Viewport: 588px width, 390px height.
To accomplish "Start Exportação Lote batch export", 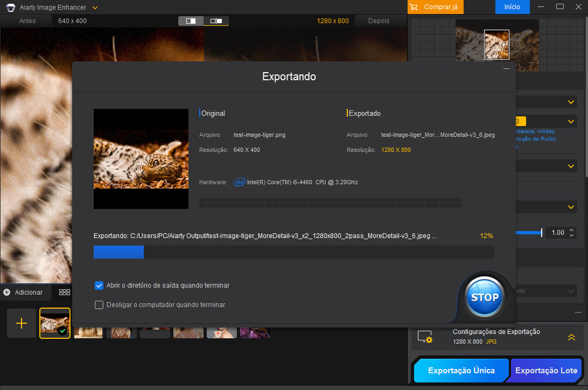I will (x=546, y=371).
